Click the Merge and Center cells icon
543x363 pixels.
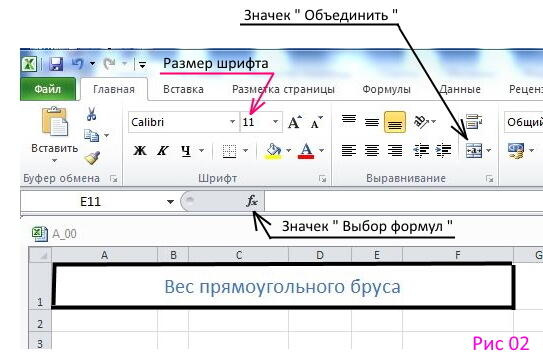coord(474,150)
